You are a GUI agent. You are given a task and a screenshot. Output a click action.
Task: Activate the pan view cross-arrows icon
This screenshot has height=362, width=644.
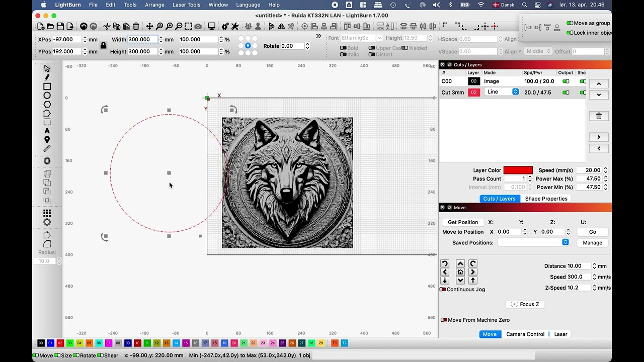pos(149,26)
